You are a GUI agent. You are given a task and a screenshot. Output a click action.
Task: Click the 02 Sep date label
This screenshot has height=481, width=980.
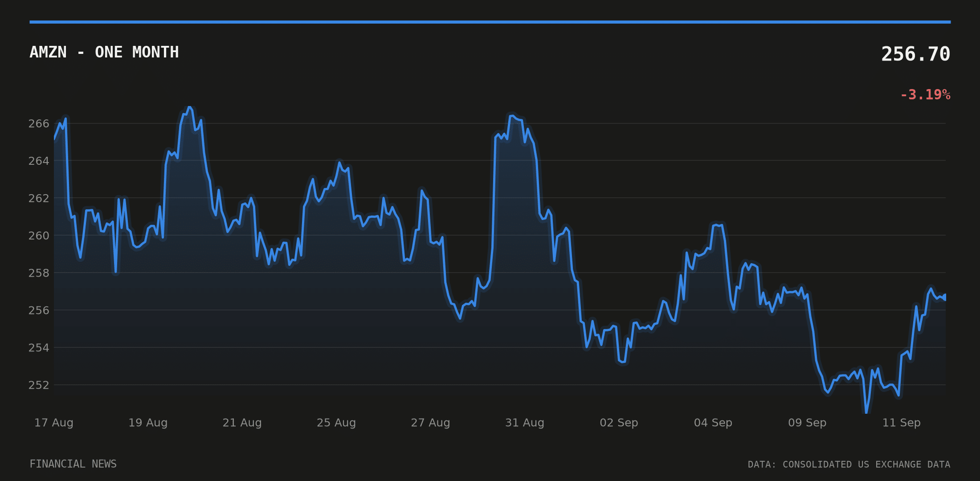[619, 423]
